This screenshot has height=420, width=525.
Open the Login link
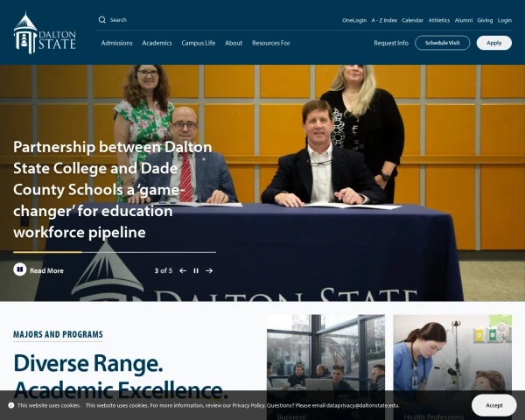(x=505, y=20)
